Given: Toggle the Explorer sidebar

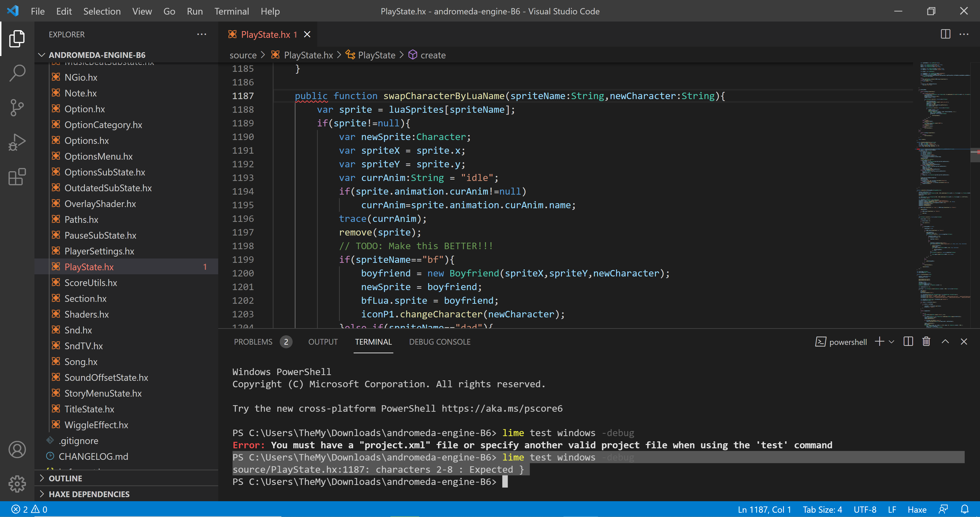Looking at the screenshot, I should click(17, 39).
